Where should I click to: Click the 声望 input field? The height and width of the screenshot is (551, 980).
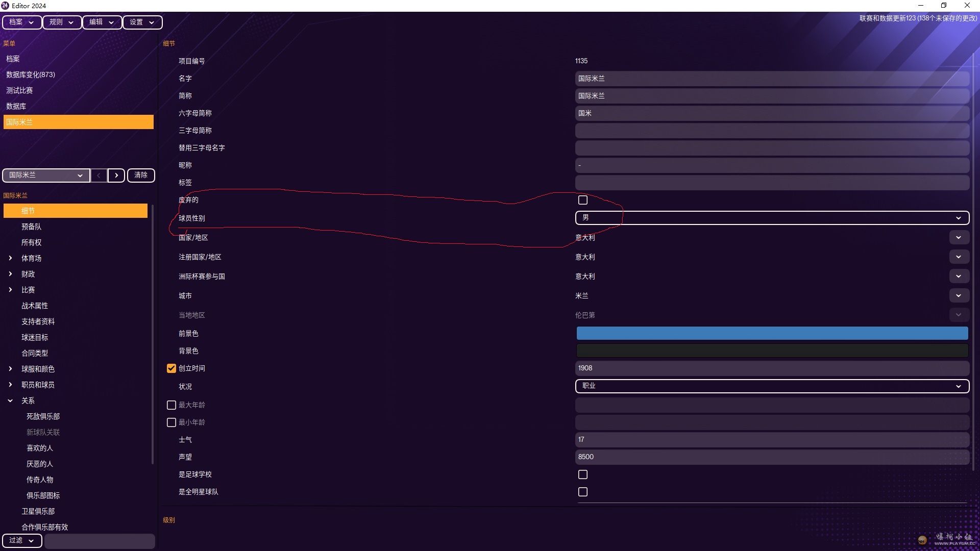pos(772,457)
